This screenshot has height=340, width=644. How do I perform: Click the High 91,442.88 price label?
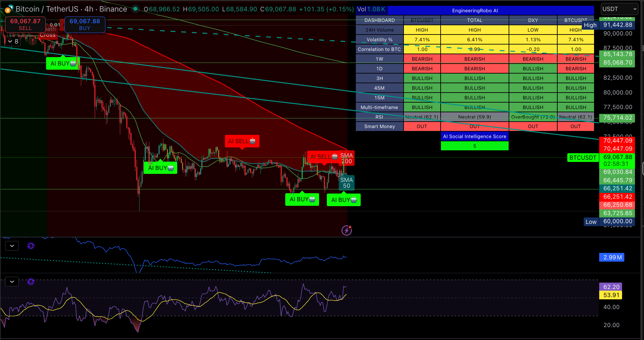(608, 25)
